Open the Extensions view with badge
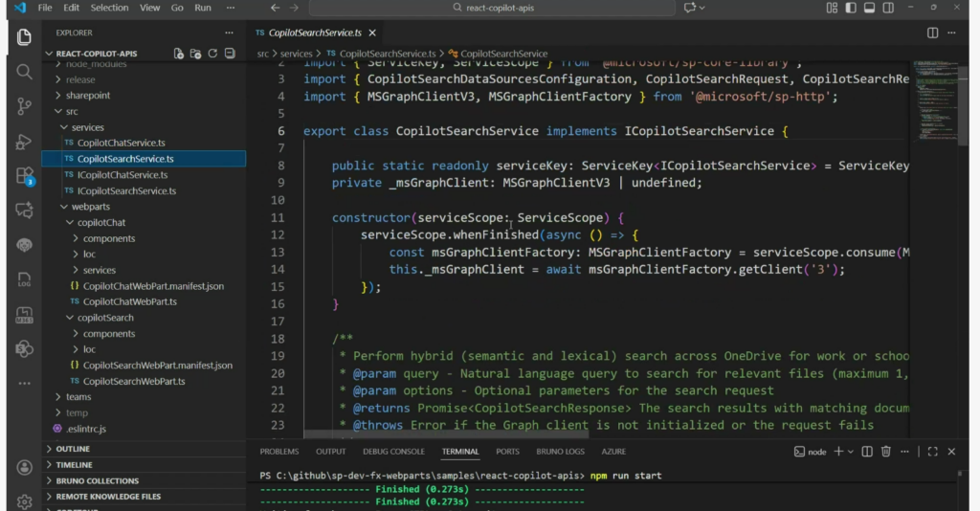Image resolution: width=980 pixels, height=511 pixels. point(24,176)
